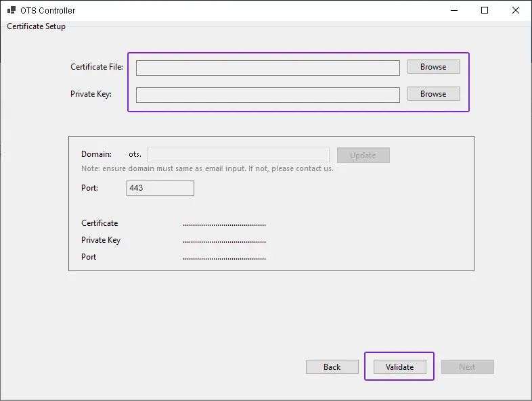Screen dimensions: 532x401
Task: Minimize the OTS Controller window
Action: [453, 10]
